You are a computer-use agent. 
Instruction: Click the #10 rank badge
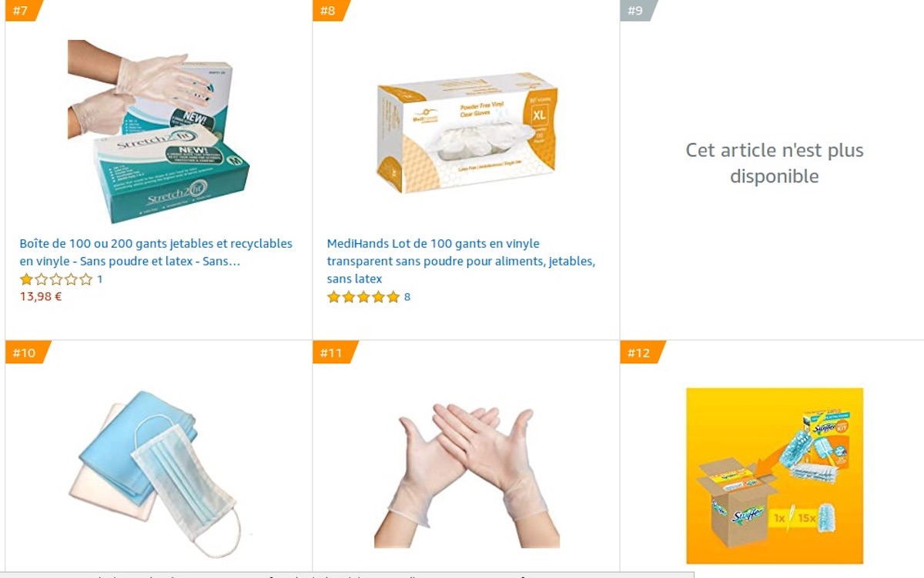[x=25, y=352]
